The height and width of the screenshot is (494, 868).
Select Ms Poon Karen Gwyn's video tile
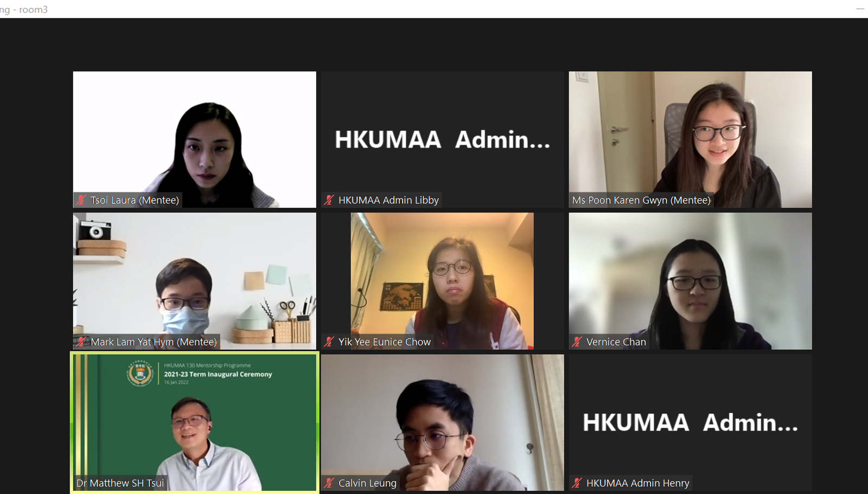point(690,139)
